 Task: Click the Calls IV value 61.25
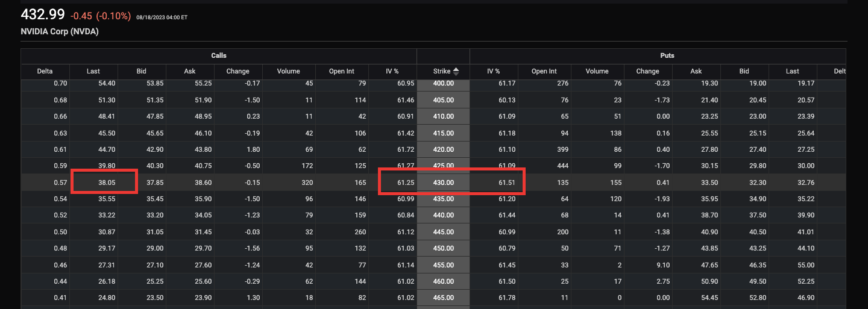(x=406, y=183)
